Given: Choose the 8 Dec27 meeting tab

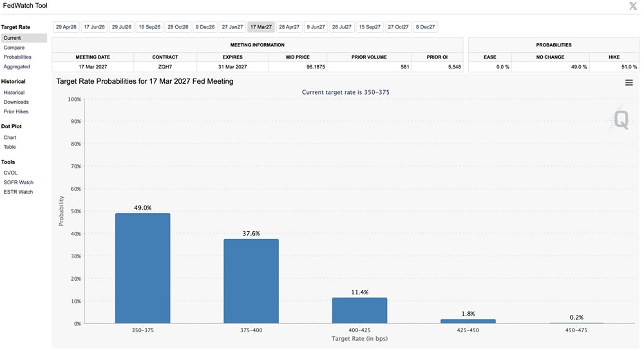Looking at the screenshot, I should pos(425,26).
